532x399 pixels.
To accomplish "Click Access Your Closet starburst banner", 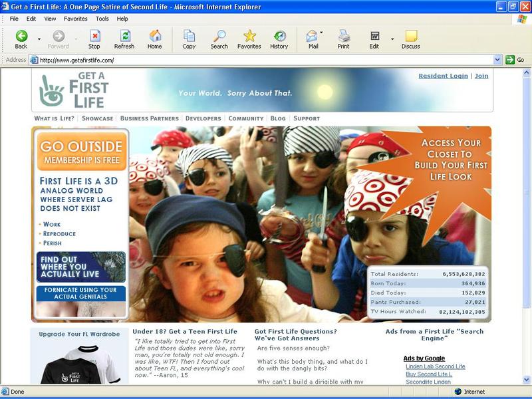I will 451,160.
